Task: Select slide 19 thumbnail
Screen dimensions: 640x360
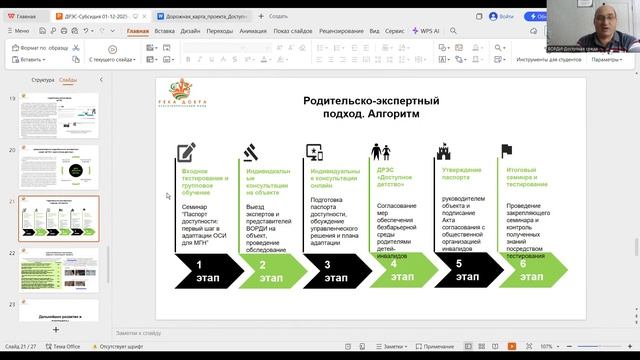Action: click(x=59, y=116)
